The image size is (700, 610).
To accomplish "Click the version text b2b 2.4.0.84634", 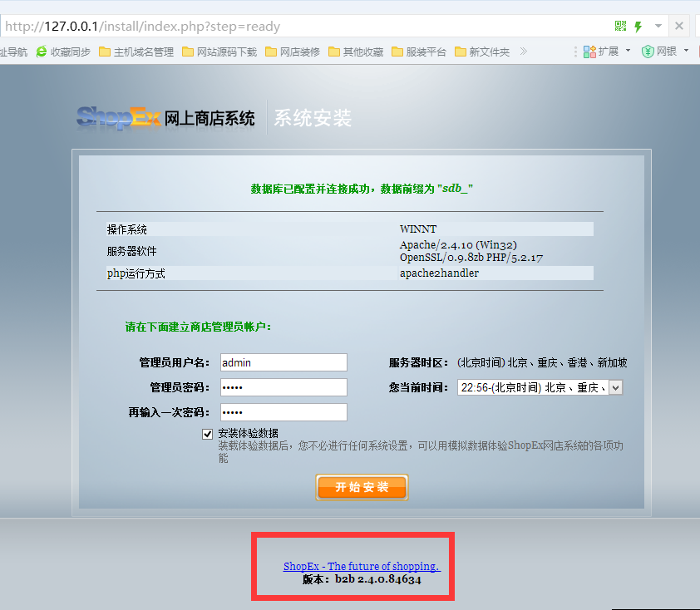I will click(x=378, y=579).
